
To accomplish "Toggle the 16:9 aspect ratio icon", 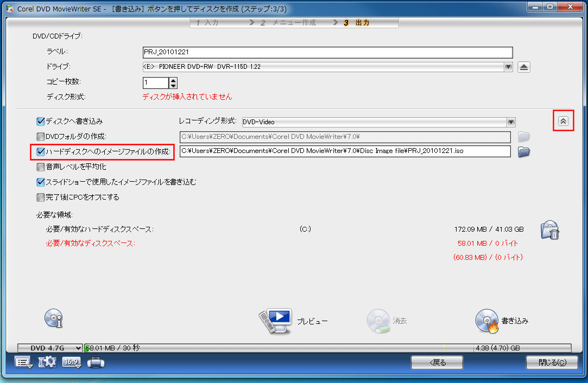I will click(71, 362).
